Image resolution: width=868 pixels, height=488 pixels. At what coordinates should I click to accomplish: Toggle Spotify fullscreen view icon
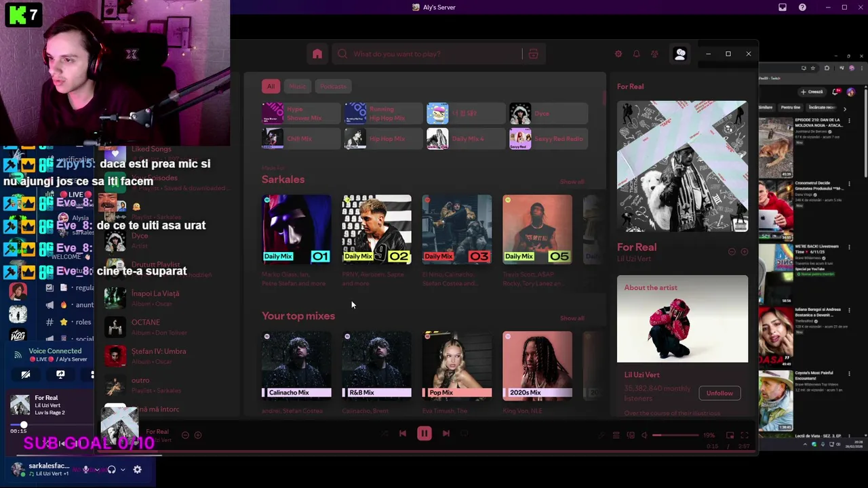(744, 435)
